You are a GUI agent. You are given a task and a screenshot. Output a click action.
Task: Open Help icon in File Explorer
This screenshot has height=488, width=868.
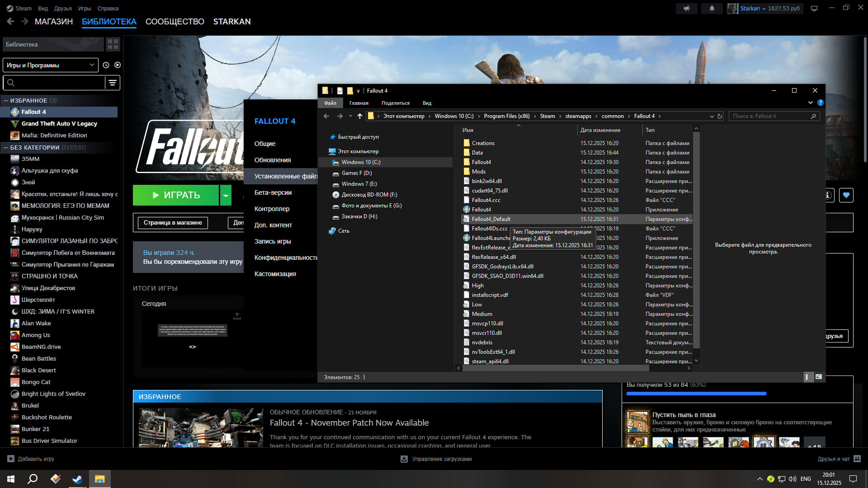pyautogui.click(x=821, y=103)
